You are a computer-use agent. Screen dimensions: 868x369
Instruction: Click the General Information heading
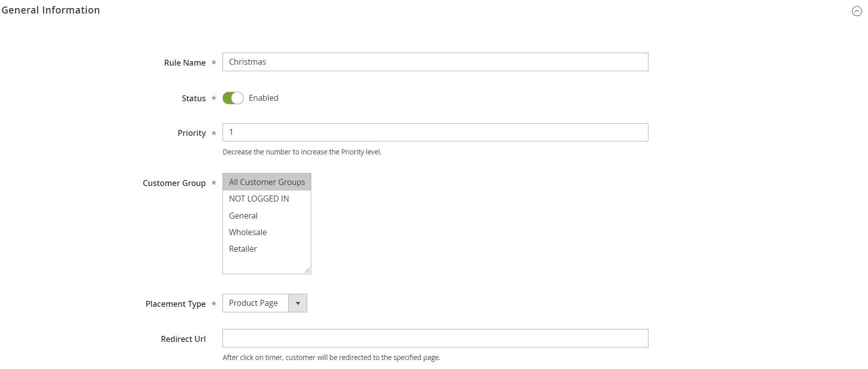pyautogui.click(x=51, y=10)
